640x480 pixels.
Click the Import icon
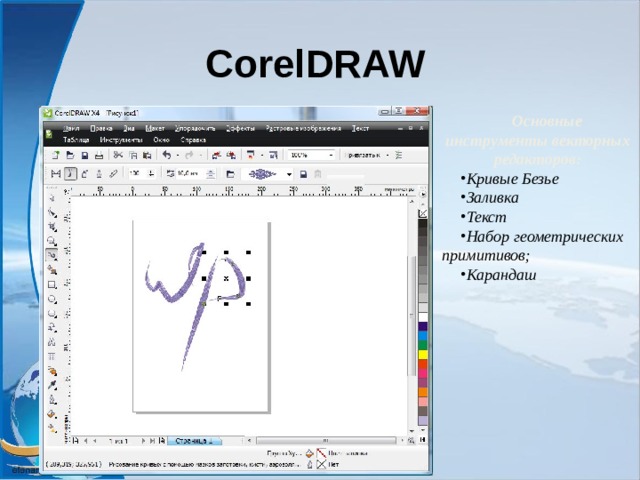click(216, 155)
